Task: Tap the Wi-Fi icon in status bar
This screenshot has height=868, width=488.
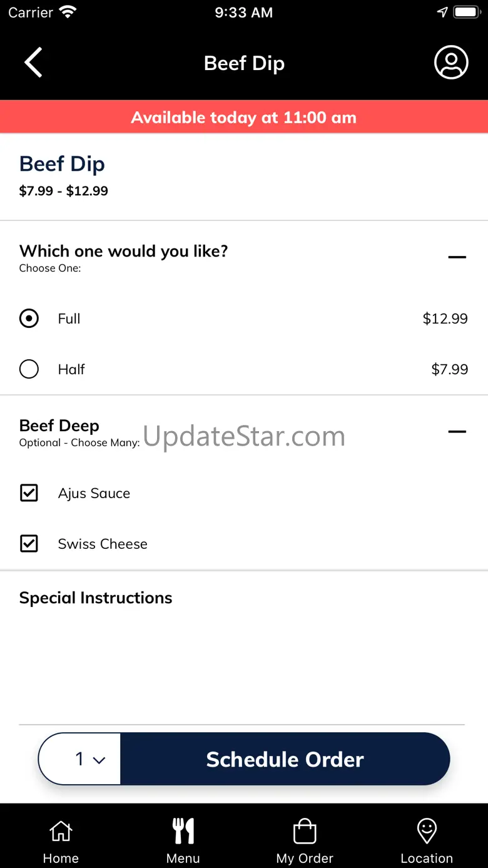Action: click(67, 13)
